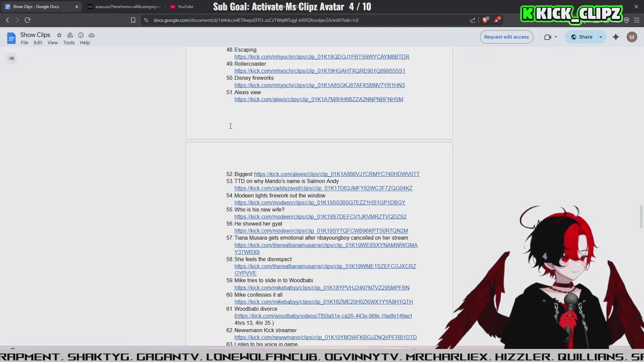Click the move document folder icon
The height and width of the screenshot is (362, 644).
click(x=70, y=35)
